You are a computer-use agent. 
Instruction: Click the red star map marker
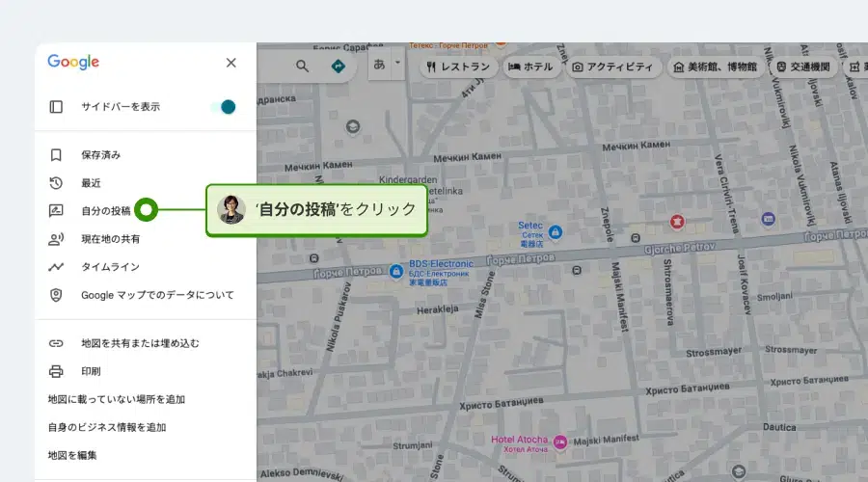pos(676,222)
